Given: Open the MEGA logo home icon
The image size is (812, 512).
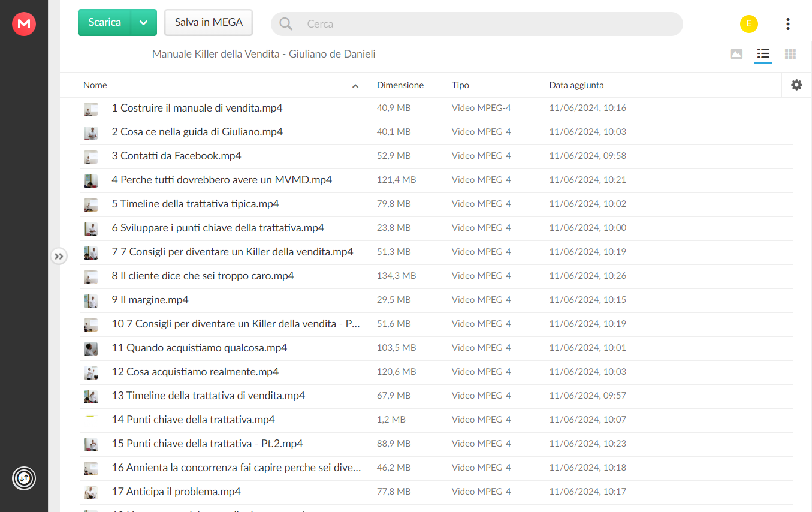Looking at the screenshot, I should click(24, 24).
